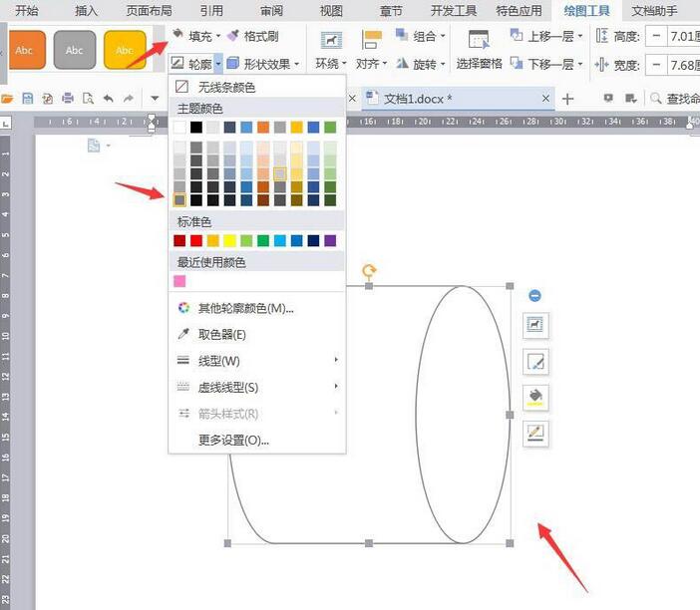Open the 视图 (View) tab

pos(331,10)
